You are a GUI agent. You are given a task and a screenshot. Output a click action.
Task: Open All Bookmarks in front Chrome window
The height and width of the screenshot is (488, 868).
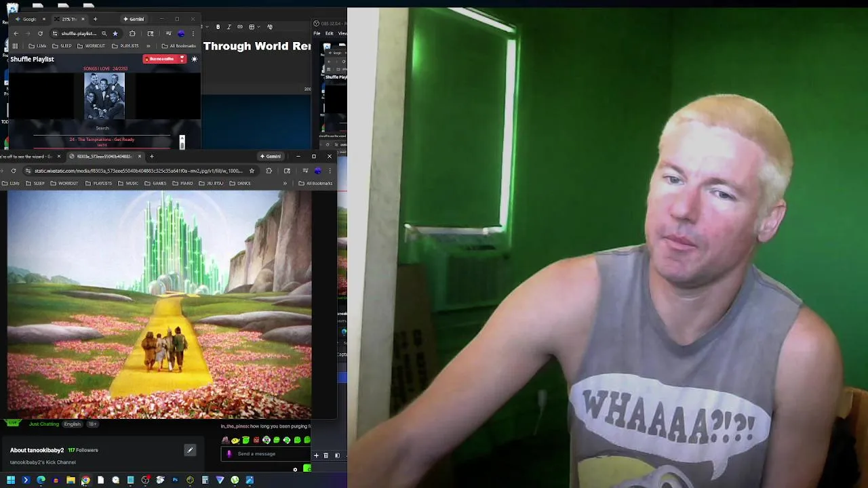click(315, 183)
